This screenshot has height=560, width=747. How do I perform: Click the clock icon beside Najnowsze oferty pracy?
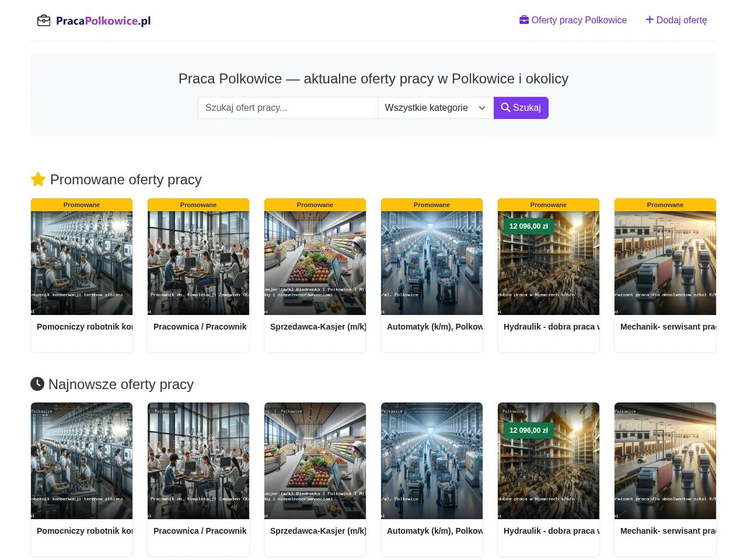(x=37, y=383)
